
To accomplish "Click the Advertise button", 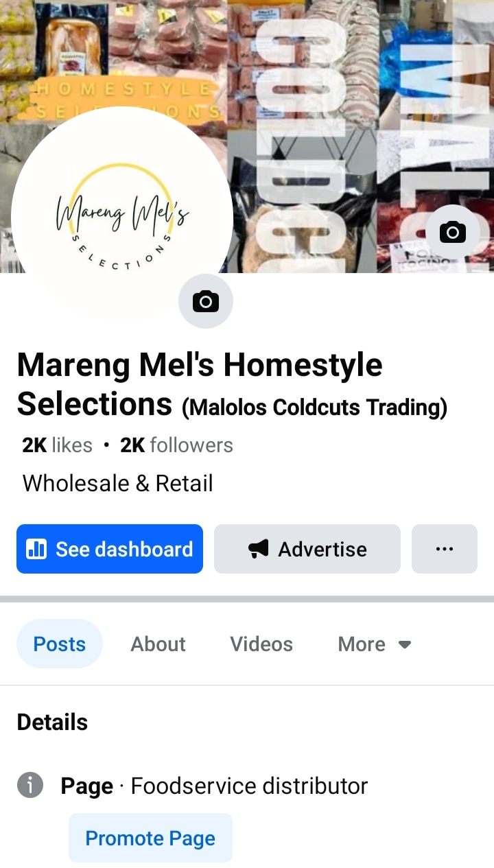I will coord(307,549).
